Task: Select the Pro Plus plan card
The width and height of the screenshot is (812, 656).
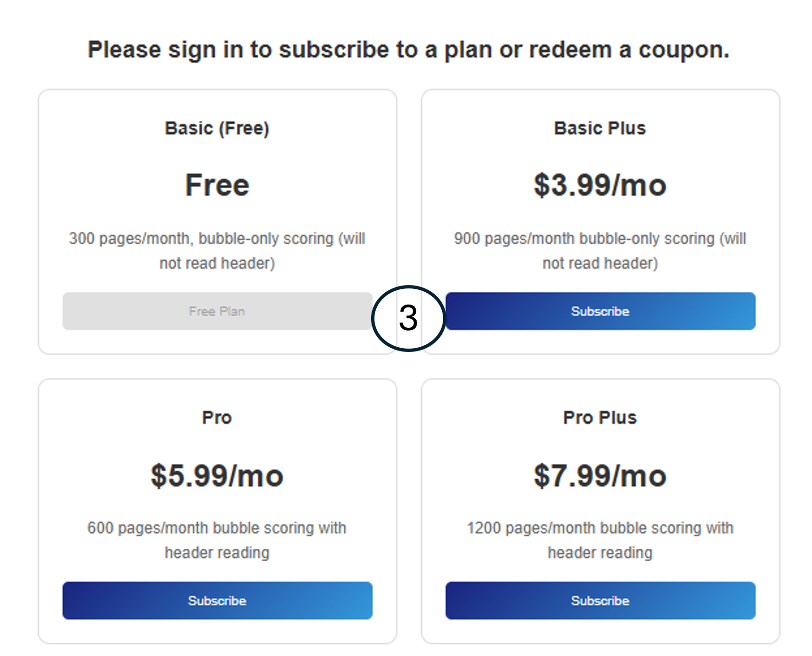Action: click(600, 510)
